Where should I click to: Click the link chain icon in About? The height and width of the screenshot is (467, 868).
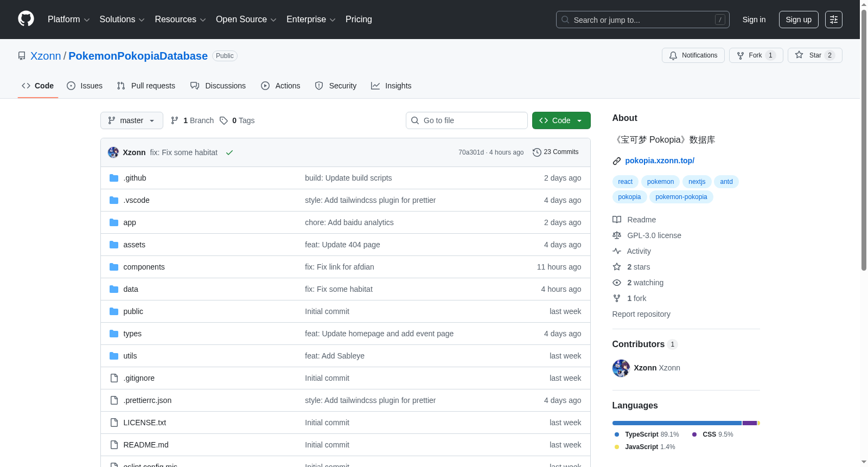[x=617, y=161]
